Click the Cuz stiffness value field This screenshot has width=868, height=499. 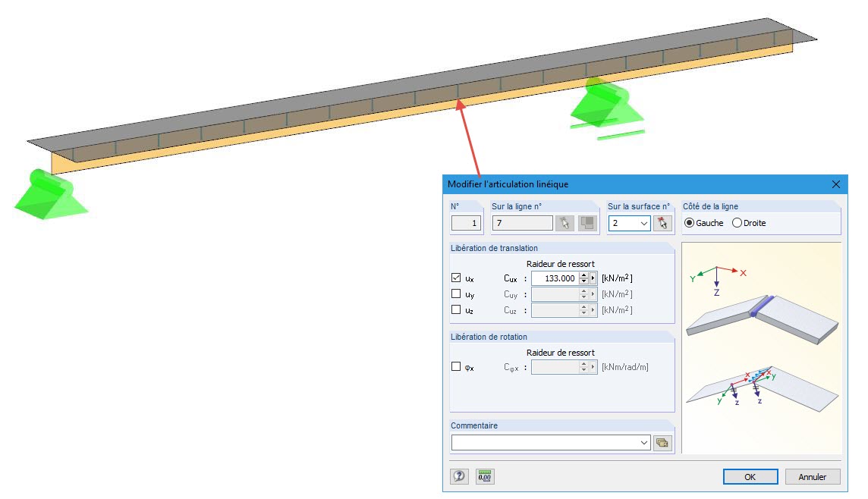coord(555,310)
